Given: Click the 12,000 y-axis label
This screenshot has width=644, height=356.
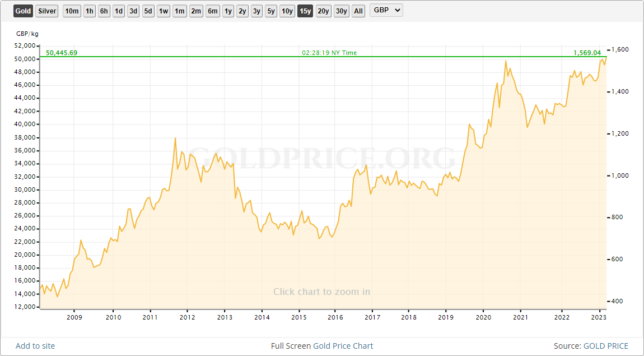Looking at the screenshot, I should click(x=25, y=307).
